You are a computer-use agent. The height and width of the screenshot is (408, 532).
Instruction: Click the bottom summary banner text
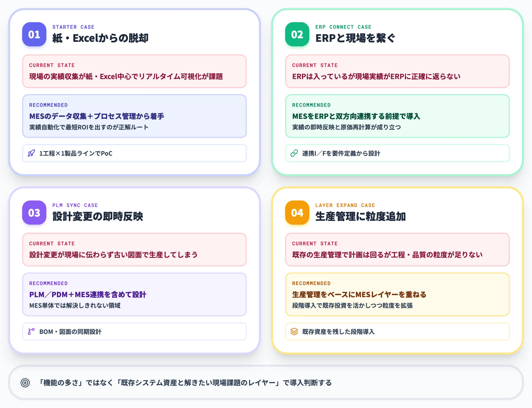click(186, 383)
